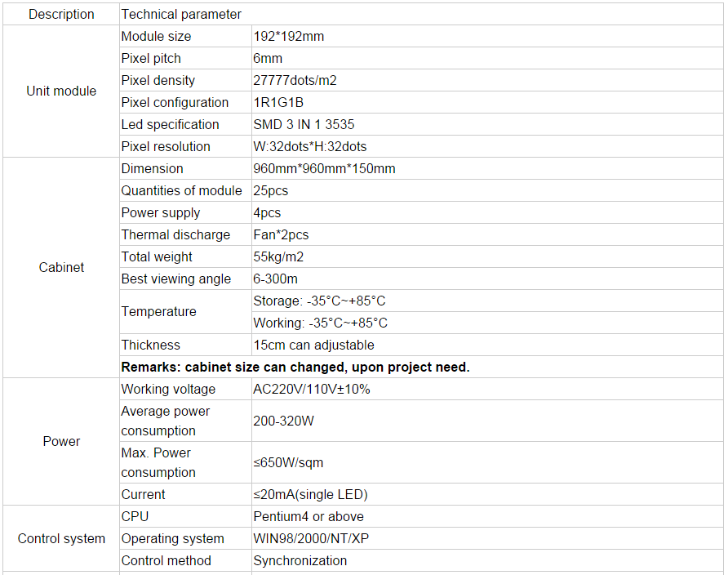Click the Pentium4 or above CPU value
The image size is (728, 575).
(309, 516)
